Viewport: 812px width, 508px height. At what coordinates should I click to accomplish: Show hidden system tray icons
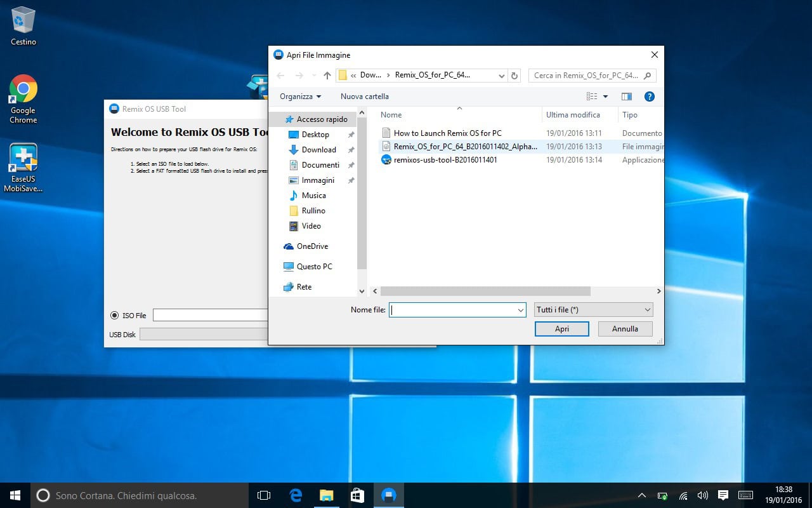(x=642, y=495)
